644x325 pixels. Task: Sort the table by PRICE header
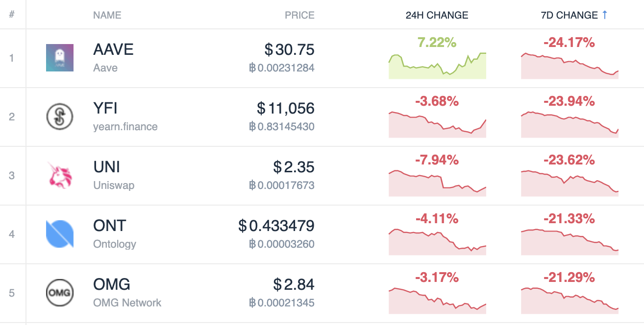(x=299, y=15)
